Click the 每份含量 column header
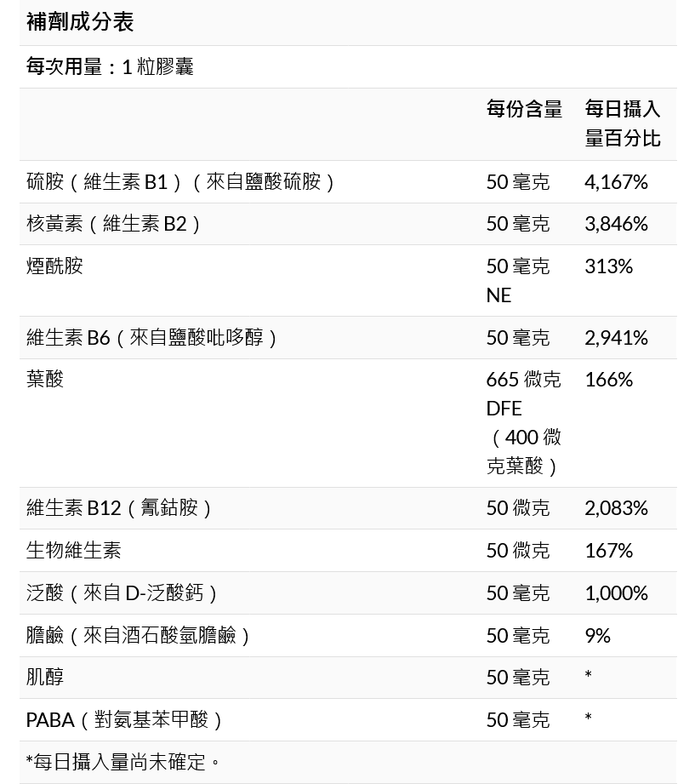Image resolution: width=695 pixels, height=784 pixels. (524, 109)
